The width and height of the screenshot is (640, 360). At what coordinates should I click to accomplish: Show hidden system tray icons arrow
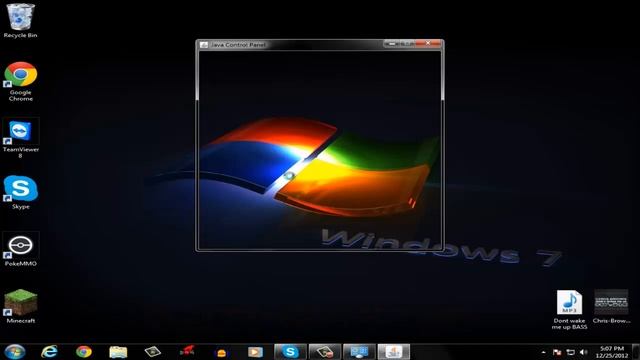point(543,352)
